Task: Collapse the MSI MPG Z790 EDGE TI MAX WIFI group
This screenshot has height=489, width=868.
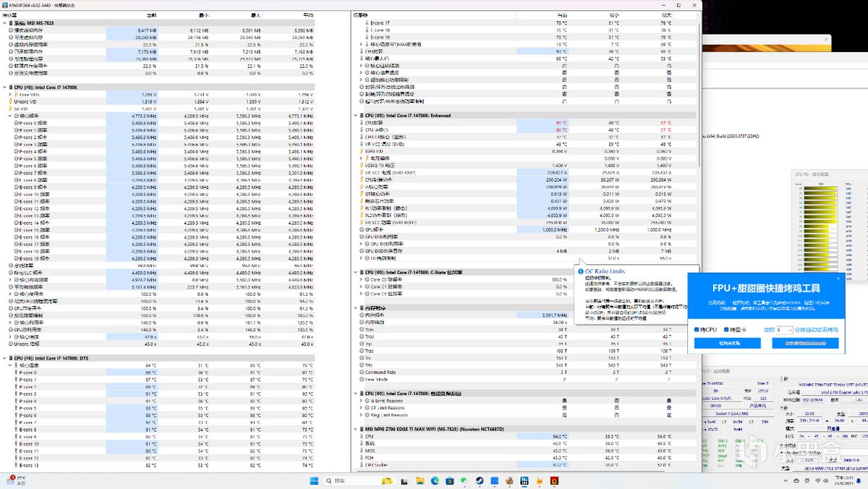Action: (355, 429)
